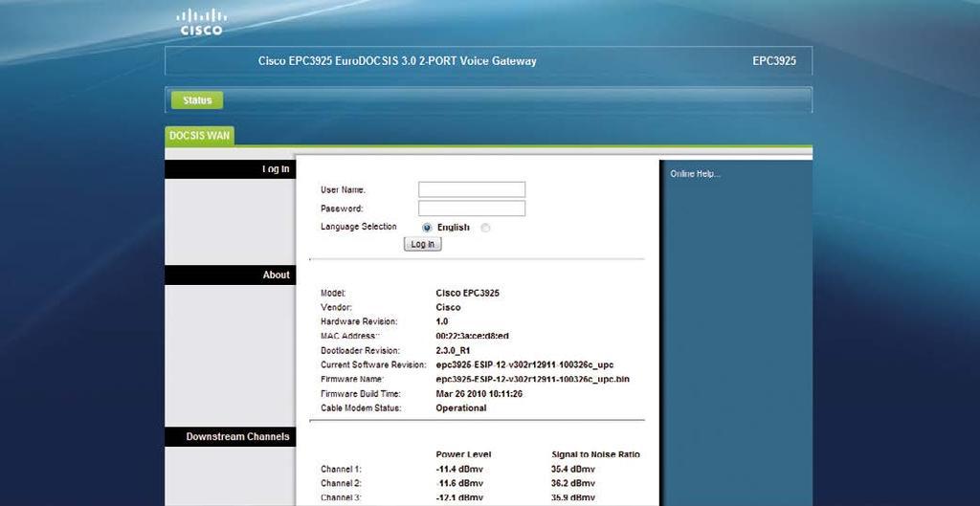Click the Cable Modem Status label
This screenshot has width=980, height=506.
(361, 408)
